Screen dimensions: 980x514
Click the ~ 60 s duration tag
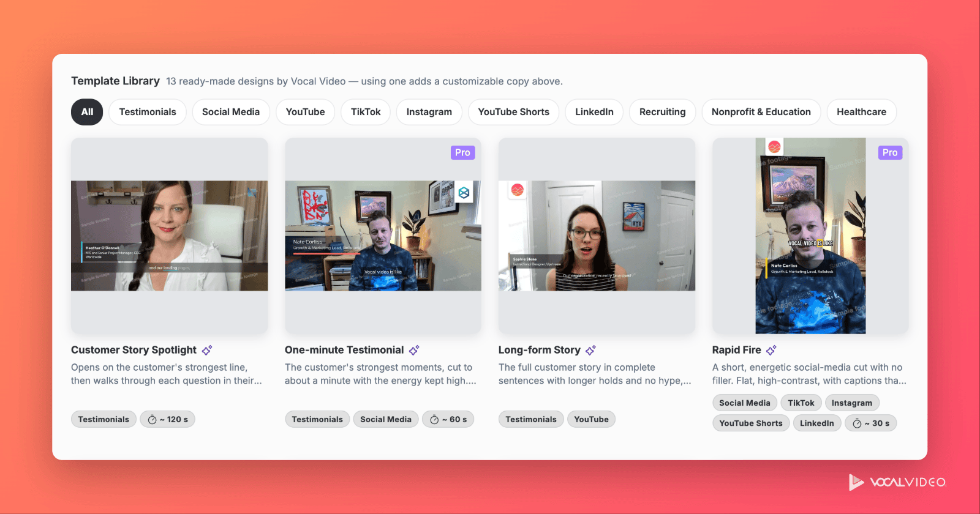tap(448, 419)
